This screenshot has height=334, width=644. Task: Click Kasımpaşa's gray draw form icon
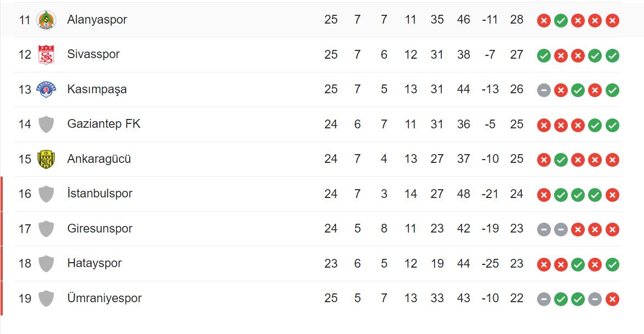(544, 90)
